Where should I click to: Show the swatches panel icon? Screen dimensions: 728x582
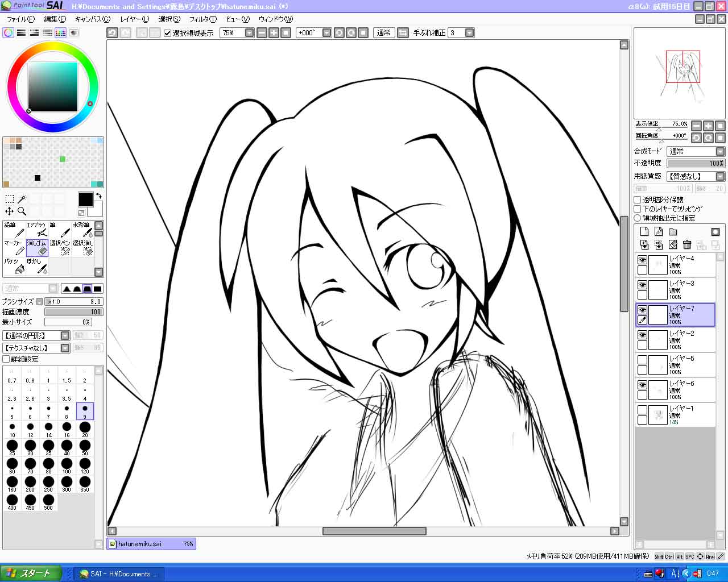60,33
